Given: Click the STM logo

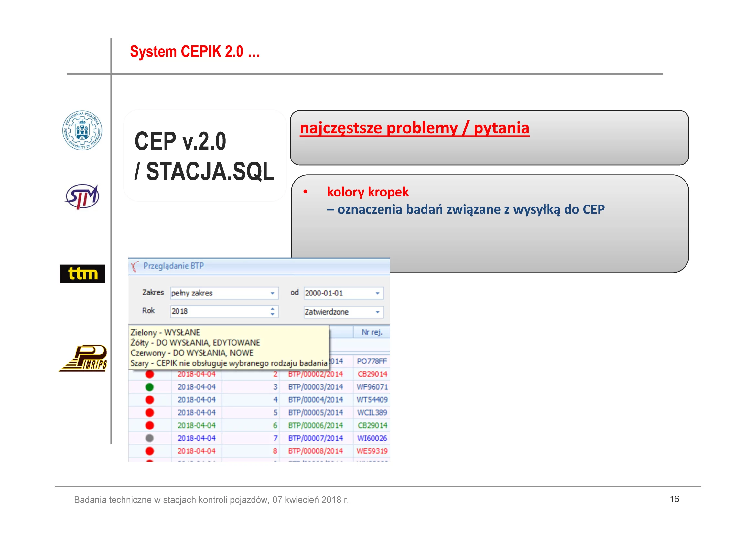Looking at the screenshot, I should 81,197.
